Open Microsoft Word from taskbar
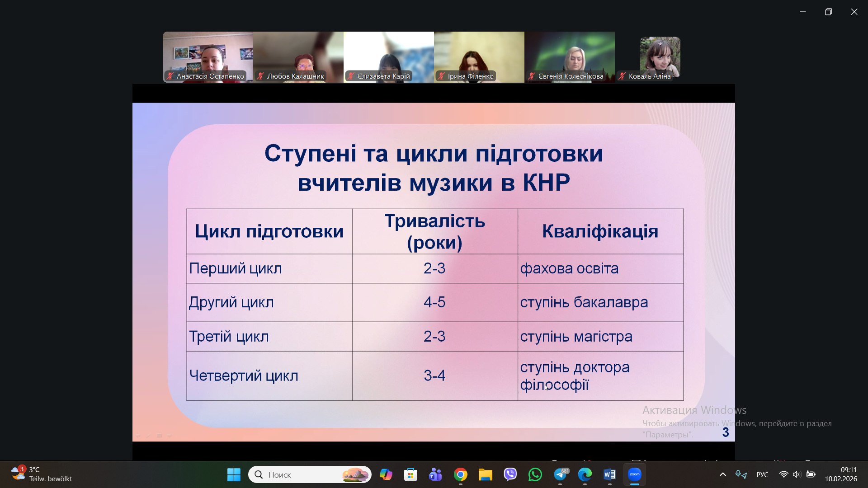 click(609, 474)
